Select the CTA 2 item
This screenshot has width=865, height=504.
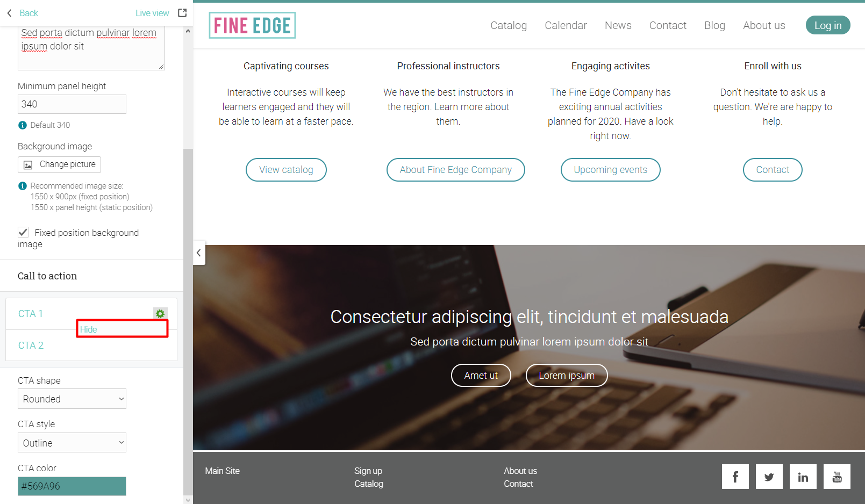31,345
